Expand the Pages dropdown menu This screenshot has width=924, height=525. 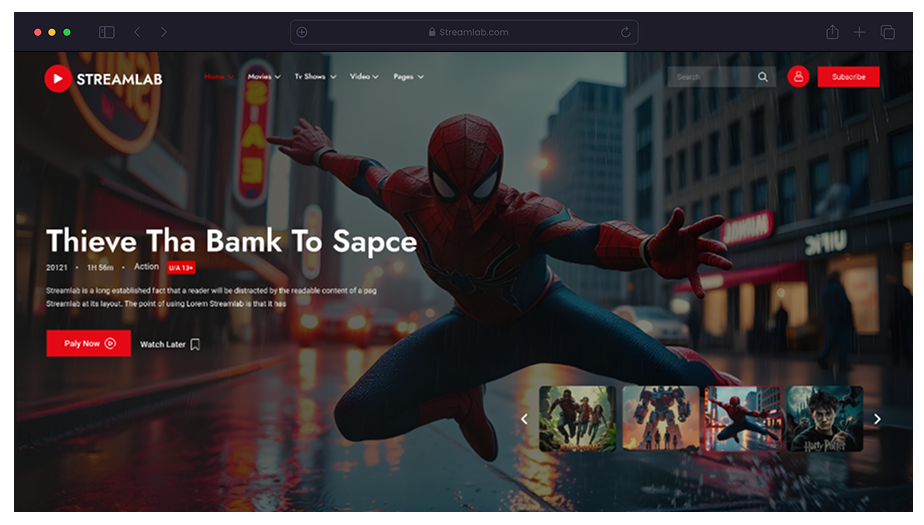(408, 77)
